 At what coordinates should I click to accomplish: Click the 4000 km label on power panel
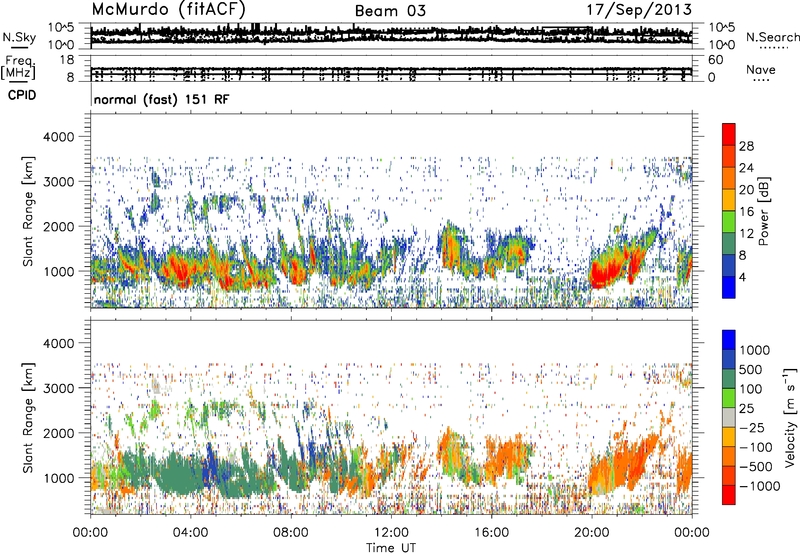58,137
